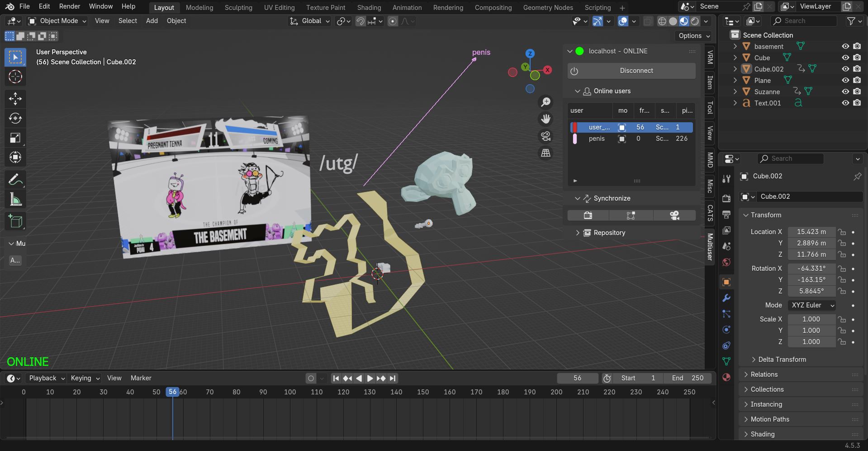Click the Location X value field
868x451 pixels.
point(811,232)
